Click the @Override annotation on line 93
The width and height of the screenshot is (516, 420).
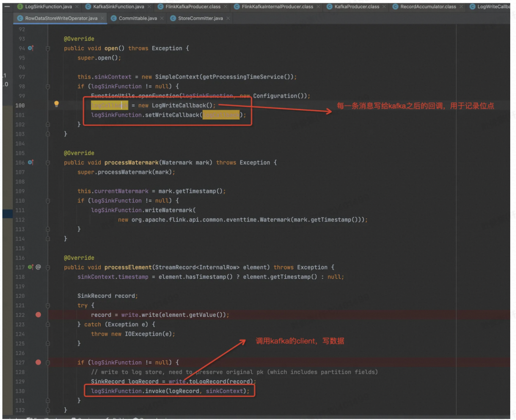click(x=79, y=39)
